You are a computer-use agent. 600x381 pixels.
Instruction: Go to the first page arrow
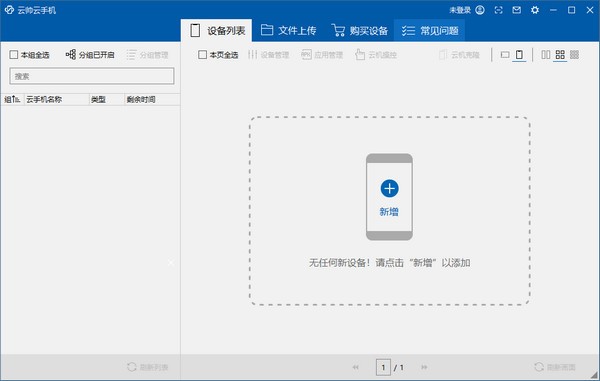coord(356,367)
